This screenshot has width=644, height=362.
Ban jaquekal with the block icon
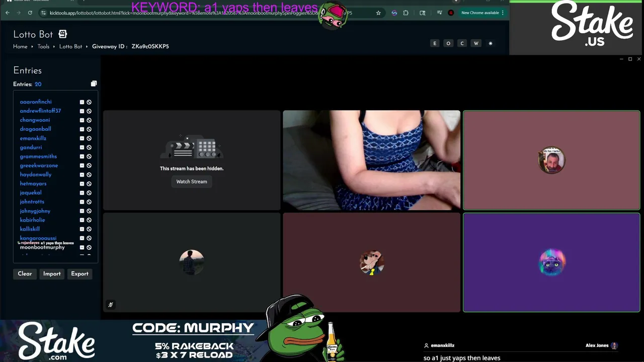[x=89, y=193]
